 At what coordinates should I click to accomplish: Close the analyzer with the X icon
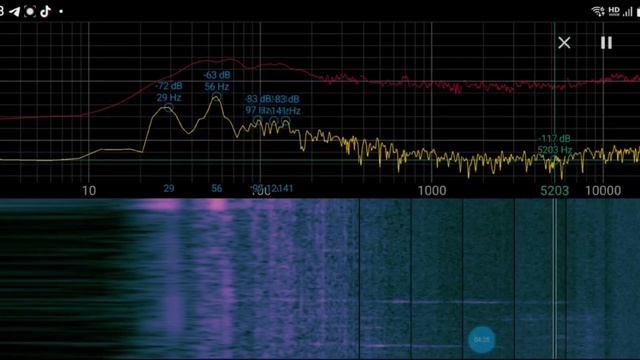[564, 42]
